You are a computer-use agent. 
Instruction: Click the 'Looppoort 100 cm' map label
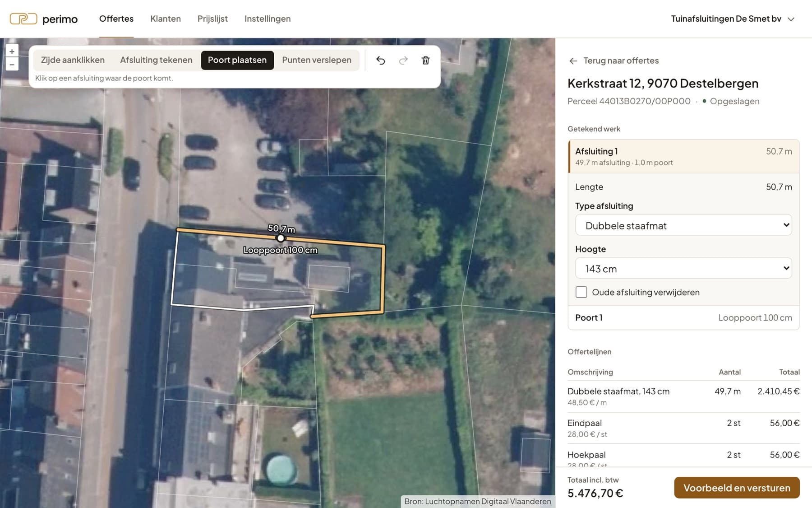coord(281,250)
